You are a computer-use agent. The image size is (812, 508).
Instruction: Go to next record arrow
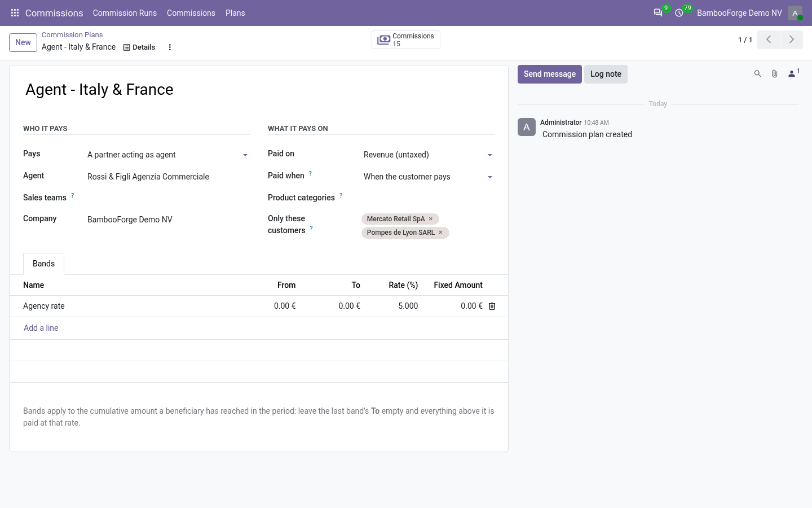(792, 40)
